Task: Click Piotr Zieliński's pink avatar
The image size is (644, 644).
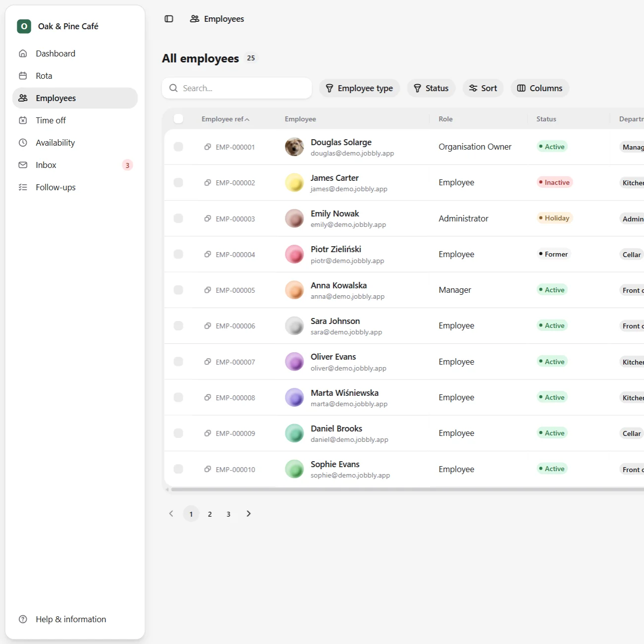Action: (x=294, y=254)
